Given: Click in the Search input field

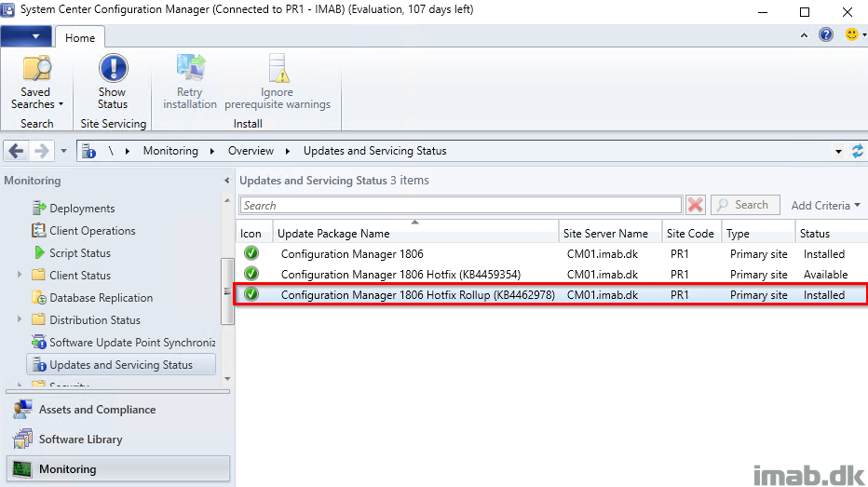Looking at the screenshot, I should [461, 205].
